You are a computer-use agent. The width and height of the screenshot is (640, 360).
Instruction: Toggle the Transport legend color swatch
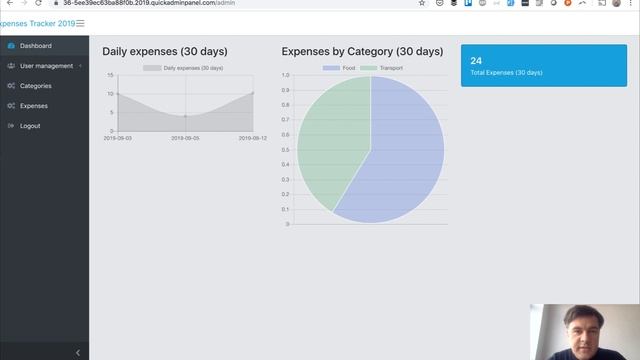click(x=369, y=68)
